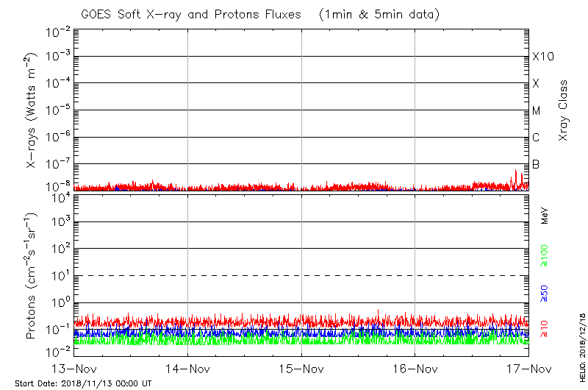Click the tallest red X-ray spike near 17-Nov
The width and height of the screenshot is (588, 390).
(516, 175)
